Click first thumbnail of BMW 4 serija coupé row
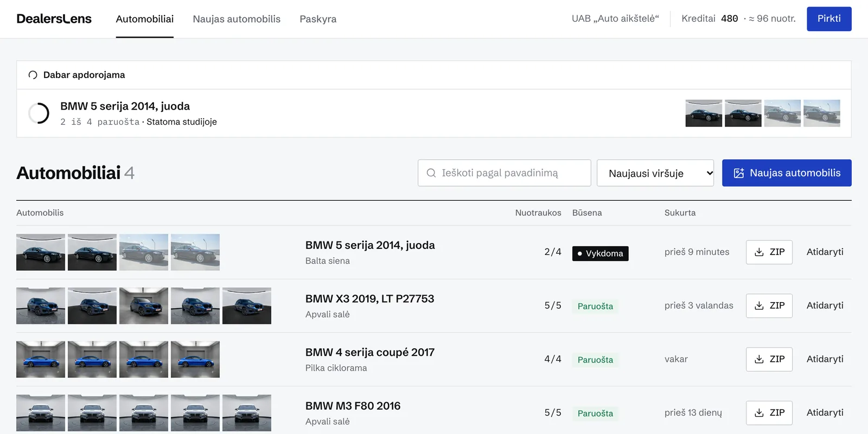This screenshot has width=868, height=434. 41,360
